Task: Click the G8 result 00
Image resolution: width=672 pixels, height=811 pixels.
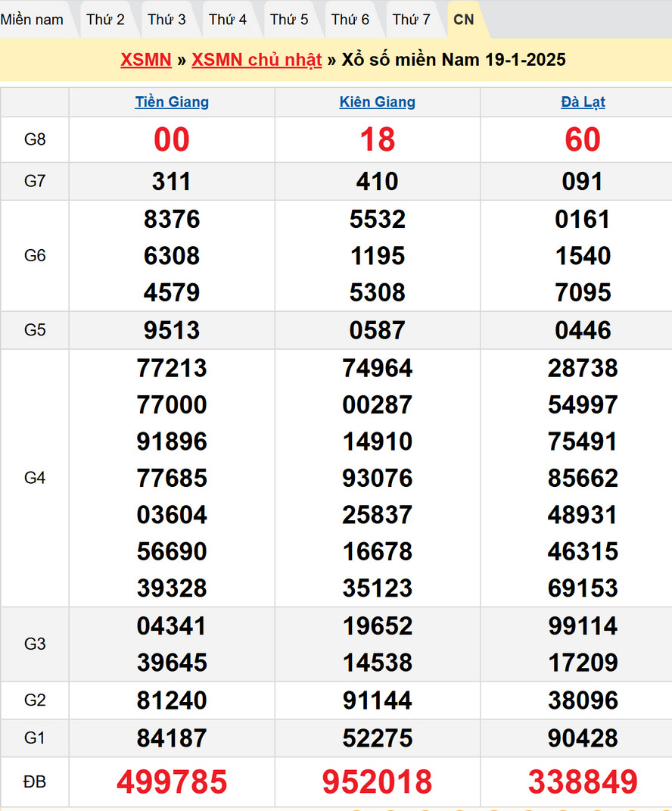Action: [x=172, y=140]
